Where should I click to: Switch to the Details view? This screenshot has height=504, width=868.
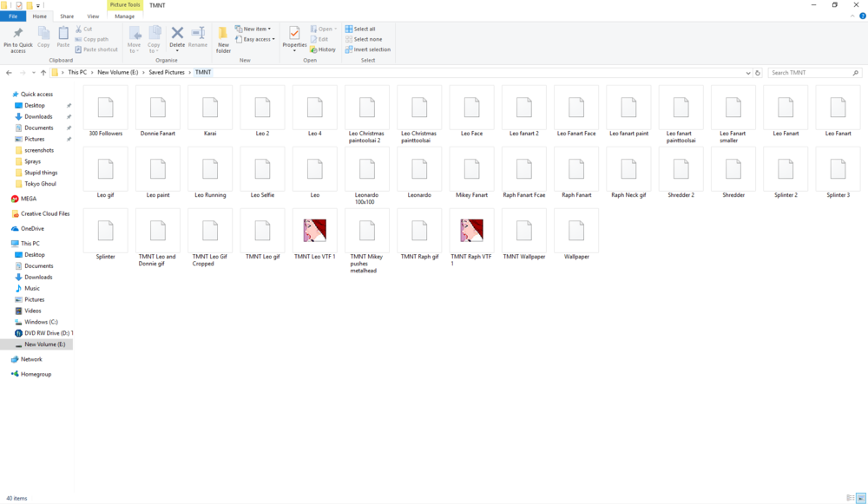pos(851,498)
